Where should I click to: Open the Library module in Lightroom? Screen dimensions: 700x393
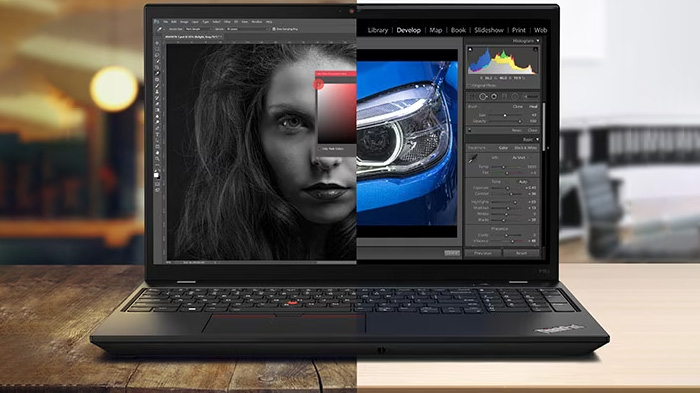pos(378,30)
